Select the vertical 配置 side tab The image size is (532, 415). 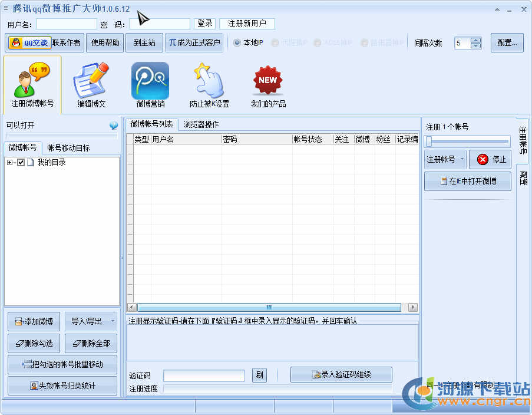click(x=523, y=177)
